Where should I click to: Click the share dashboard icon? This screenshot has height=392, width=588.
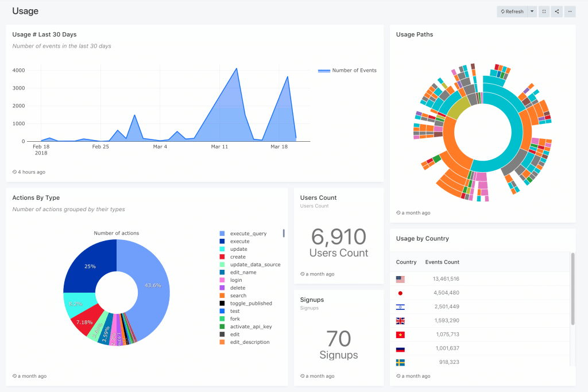click(x=556, y=11)
